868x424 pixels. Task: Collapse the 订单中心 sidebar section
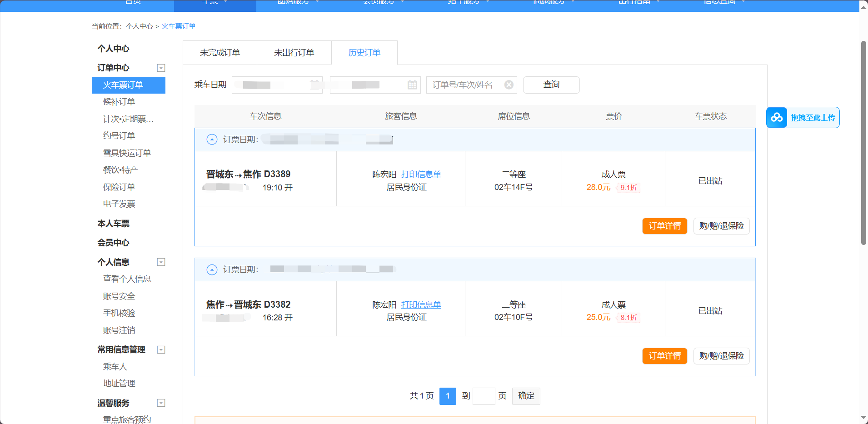click(161, 68)
